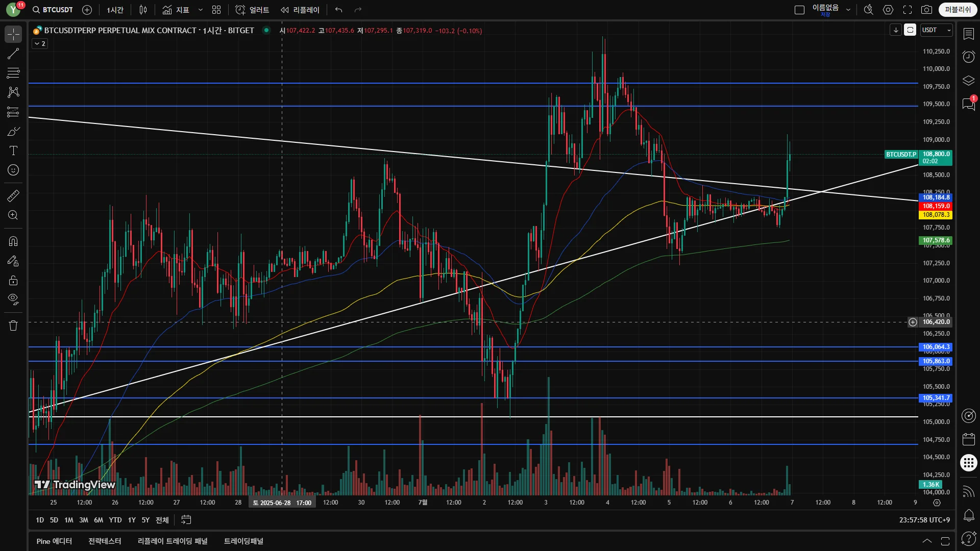This screenshot has height=551, width=980.
Task: Click the 퍼블리쉬 publish button
Action: click(x=958, y=10)
